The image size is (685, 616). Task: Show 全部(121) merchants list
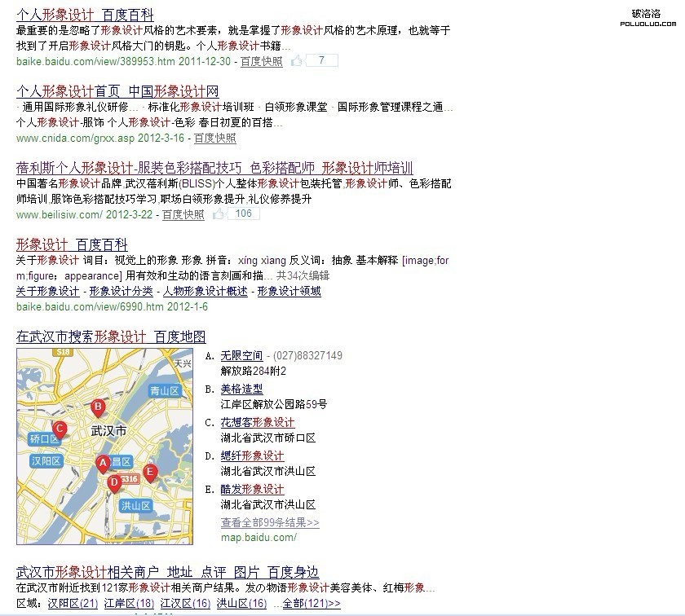point(312,603)
